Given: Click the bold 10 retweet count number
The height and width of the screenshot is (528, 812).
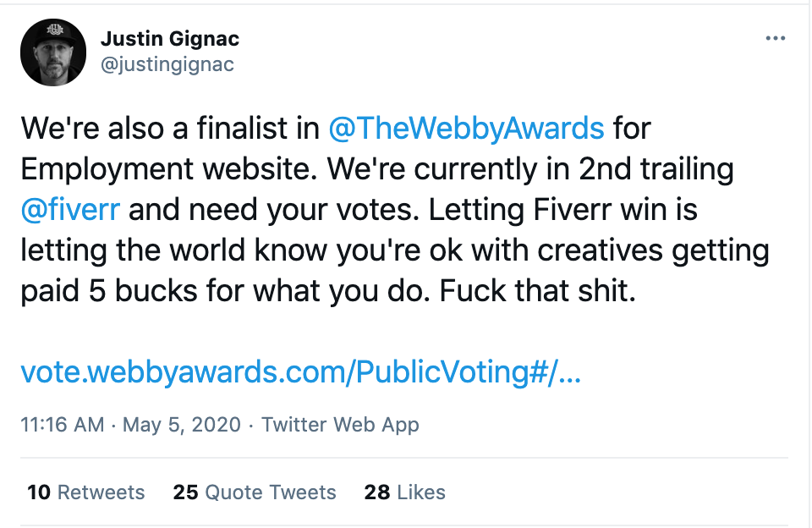Looking at the screenshot, I should click(x=39, y=492).
